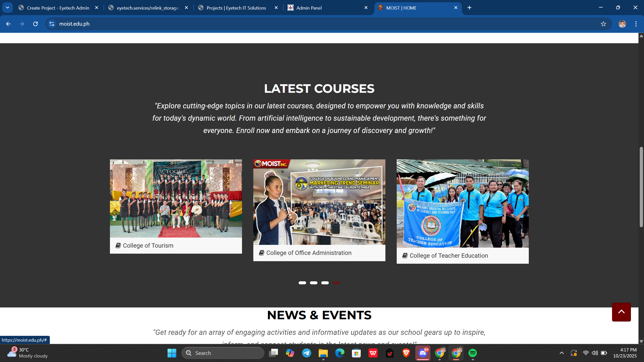The width and height of the screenshot is (644, 362).
Task: Switch to Projects | Eyetech IT Solutions tab
Action: [236, 8]
